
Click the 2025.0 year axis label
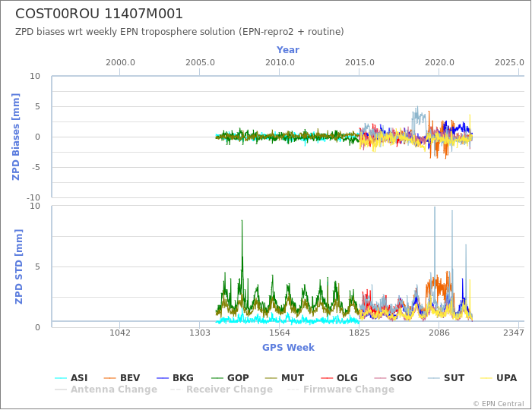click(x=509, y=63)
